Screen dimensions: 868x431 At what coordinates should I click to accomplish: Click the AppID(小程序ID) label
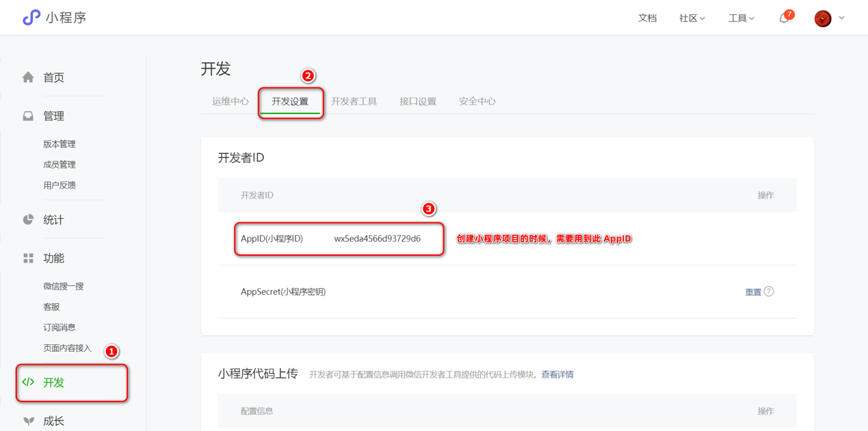click(x=272, y=239)
